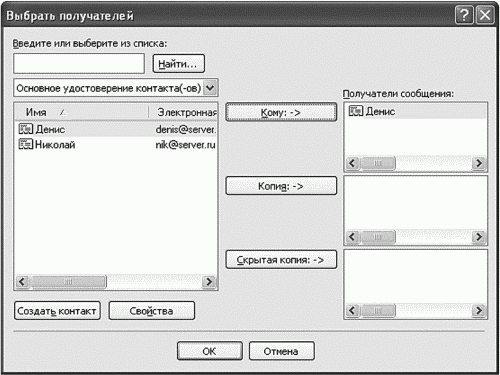Click right arrow in Кому recipients scrollbar
This screenshot has width=500, height=375.
coord(479,163)
